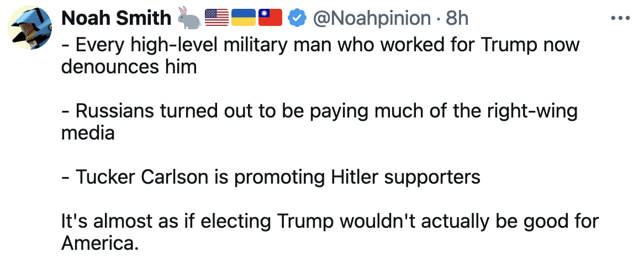
Task: Click the text 'denounces him'
Action: tap(129, 67)
